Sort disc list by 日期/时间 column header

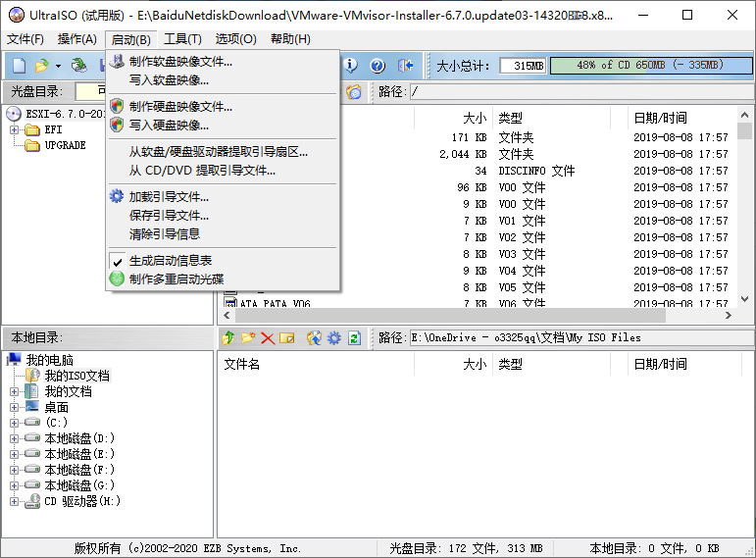point(683,118)
